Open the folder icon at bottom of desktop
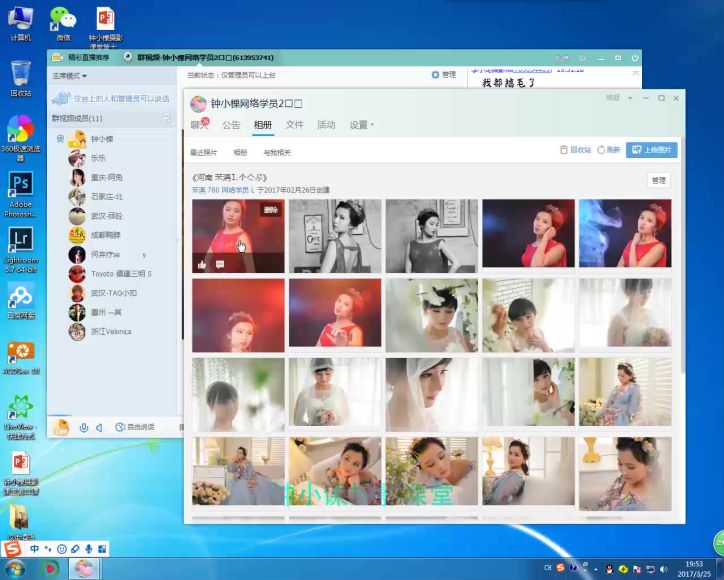Screen dimensions: 724x580 point(20,522)
